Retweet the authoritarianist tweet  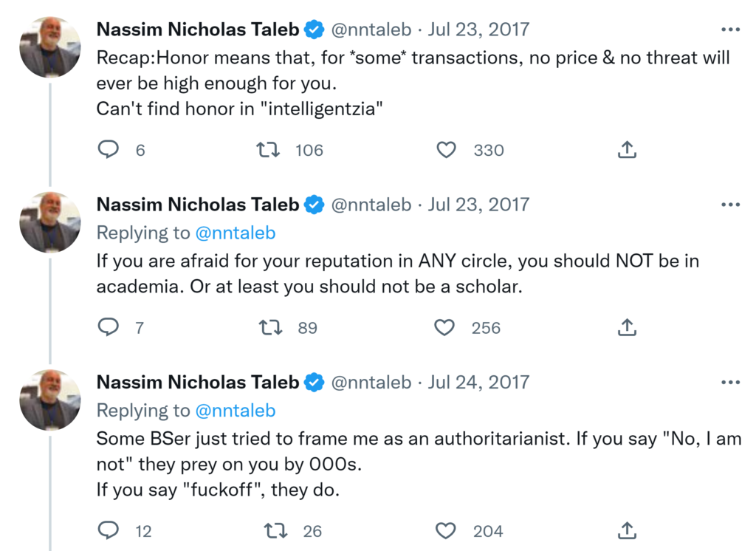(275, 530)
